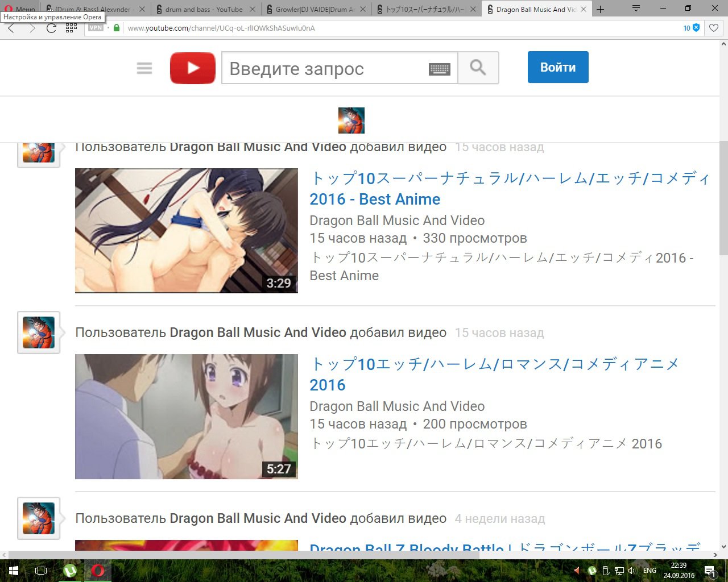Open a new tab with the plus icon
728x582 pixels.
pos(600,9)
